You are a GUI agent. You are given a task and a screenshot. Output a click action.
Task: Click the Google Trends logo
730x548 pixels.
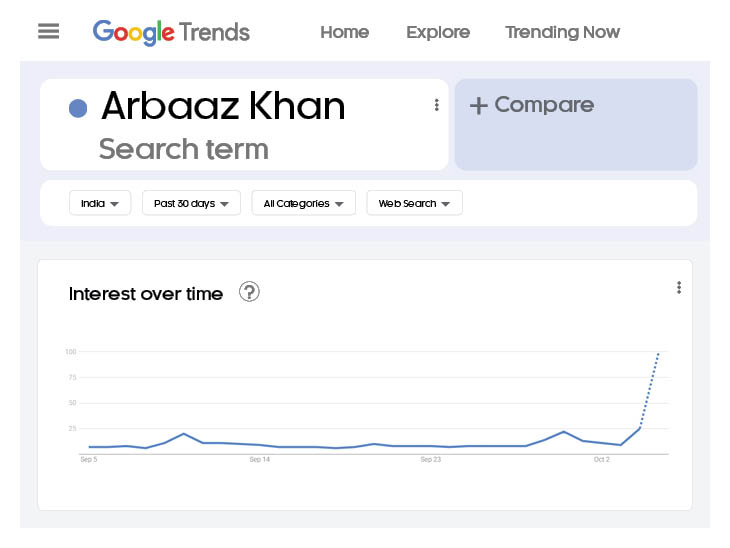coord(171,32)
